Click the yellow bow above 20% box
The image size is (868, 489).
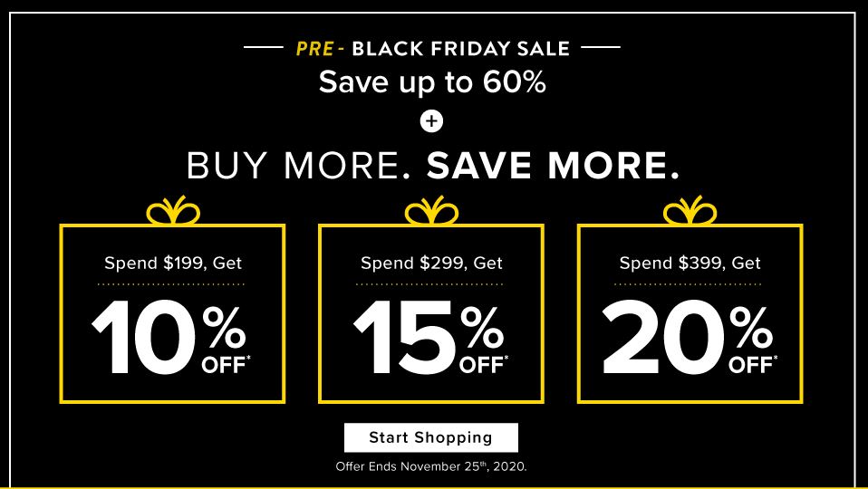click(690, 212)
